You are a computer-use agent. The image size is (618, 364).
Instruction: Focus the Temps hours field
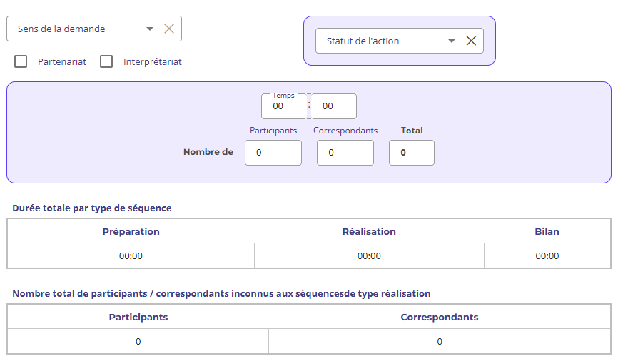(283, 106)
